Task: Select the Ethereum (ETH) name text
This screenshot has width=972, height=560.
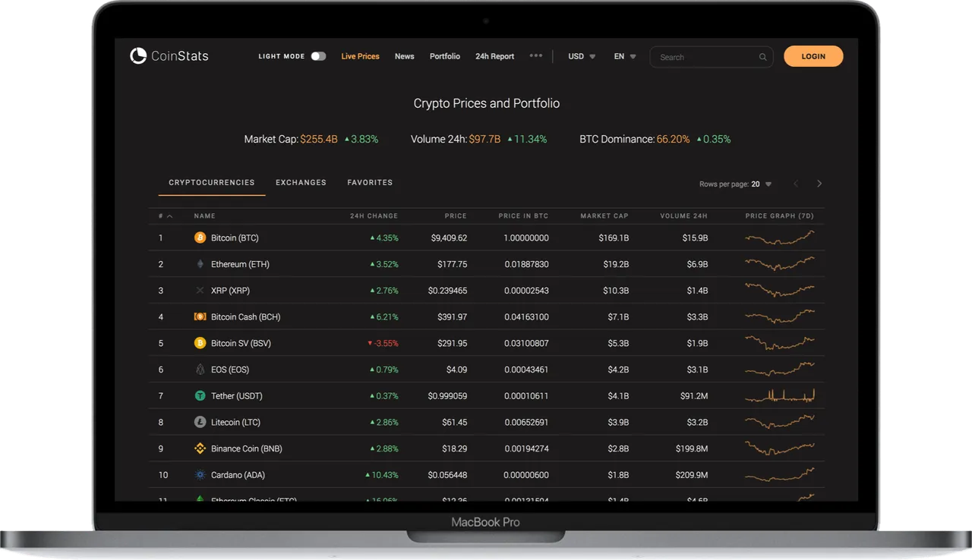Action: coord(240,265)
